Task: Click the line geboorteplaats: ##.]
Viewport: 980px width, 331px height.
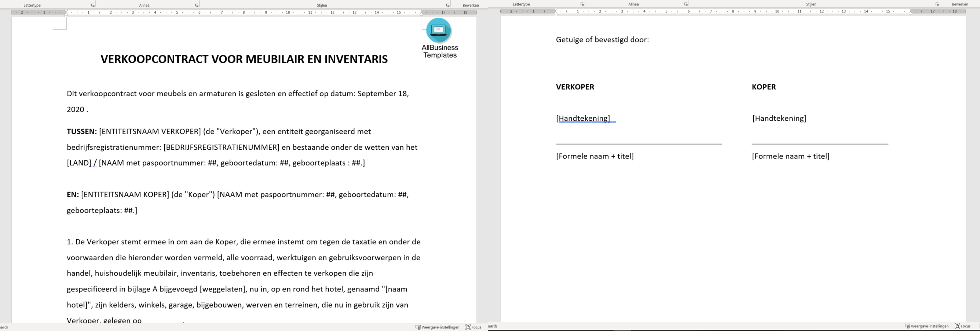Action: (x=102, y=210)
